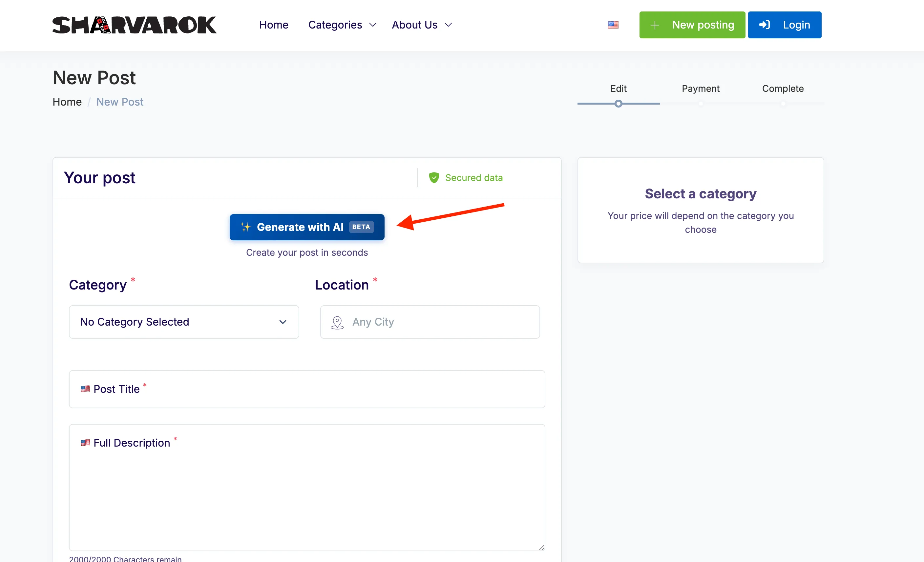Screen dimensions: 924x562
Task: Select the Complete step tab
Action: click(783, 89)
